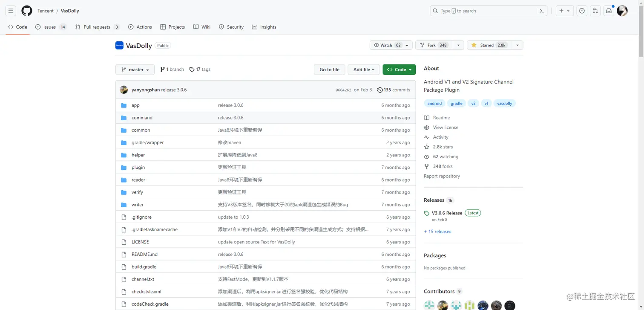This screenshot has height=310, width=644.
Task: Open the checkstyle.xml file
Action: (146, 292)
